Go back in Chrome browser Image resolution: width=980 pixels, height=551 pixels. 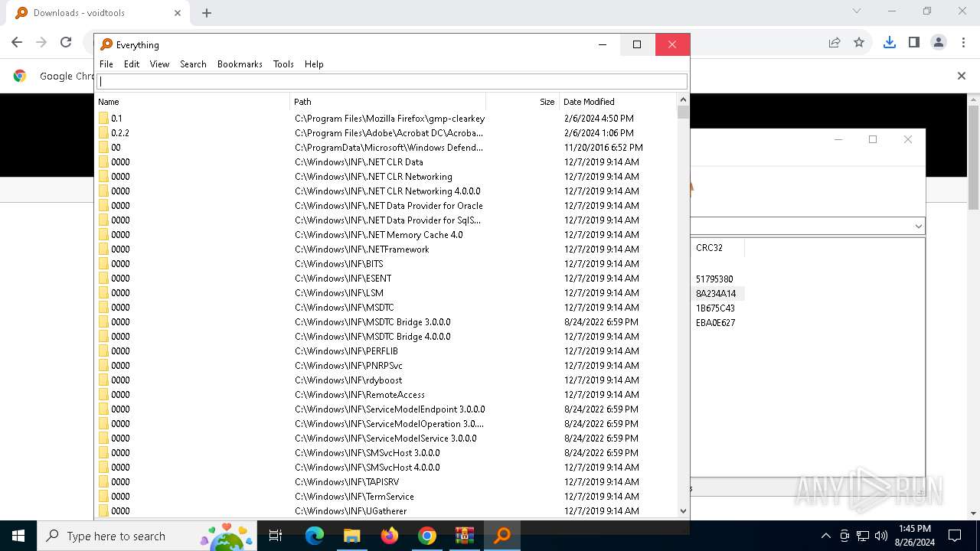pos(17,43)
